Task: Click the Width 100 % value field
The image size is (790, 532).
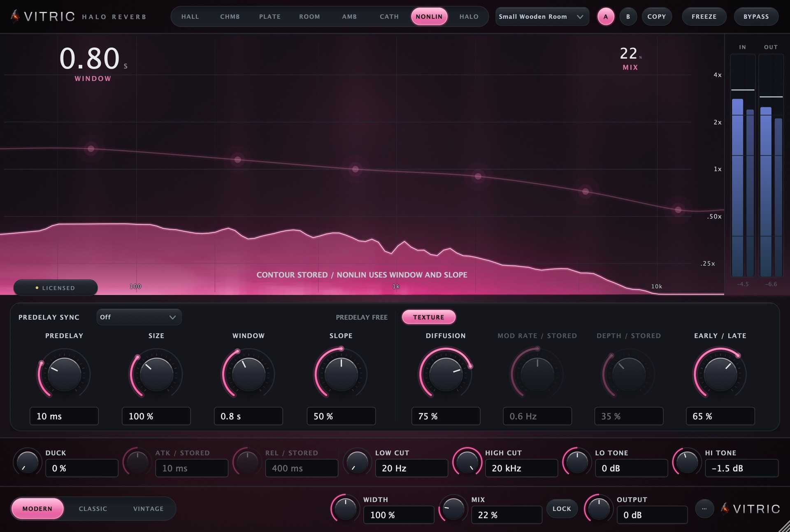Action: pyautogui.click(x=399, y=515)
